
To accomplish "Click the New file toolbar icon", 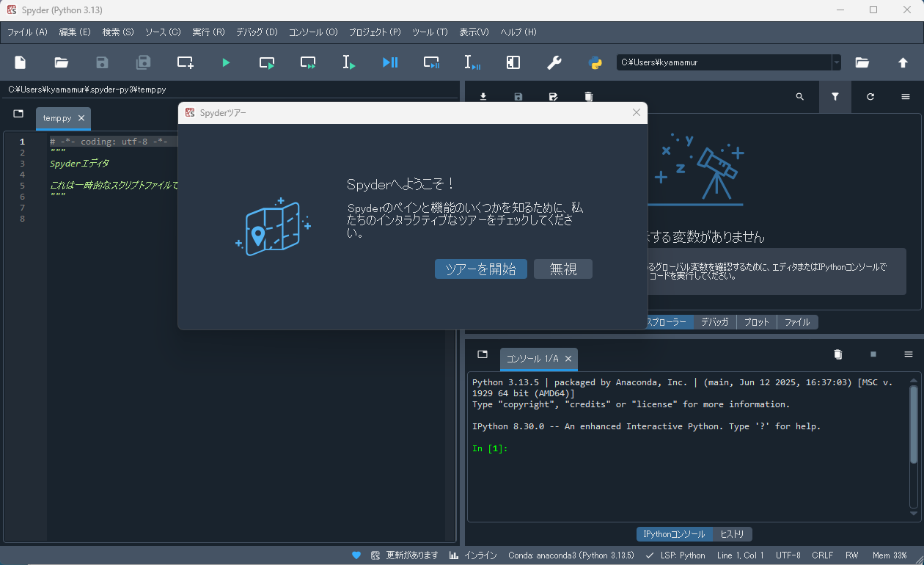I will pyautogui.click(x=21, y=63).
